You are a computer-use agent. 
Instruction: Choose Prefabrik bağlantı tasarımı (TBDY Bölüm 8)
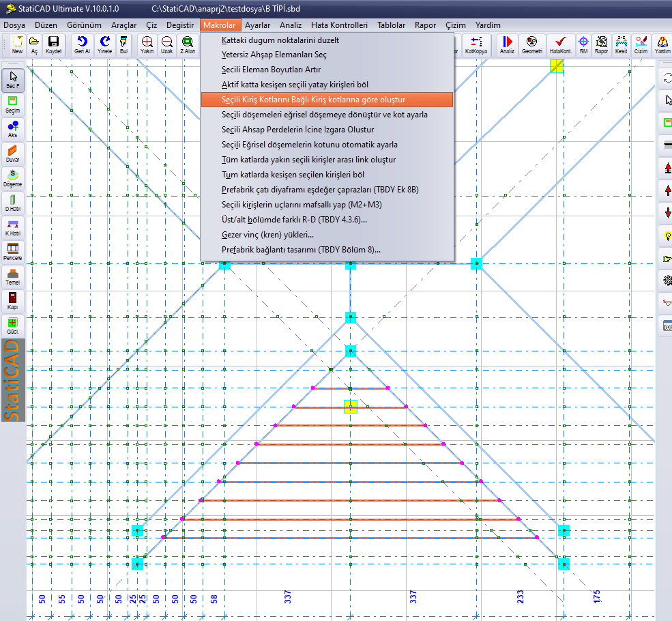[x=327, y=250]
